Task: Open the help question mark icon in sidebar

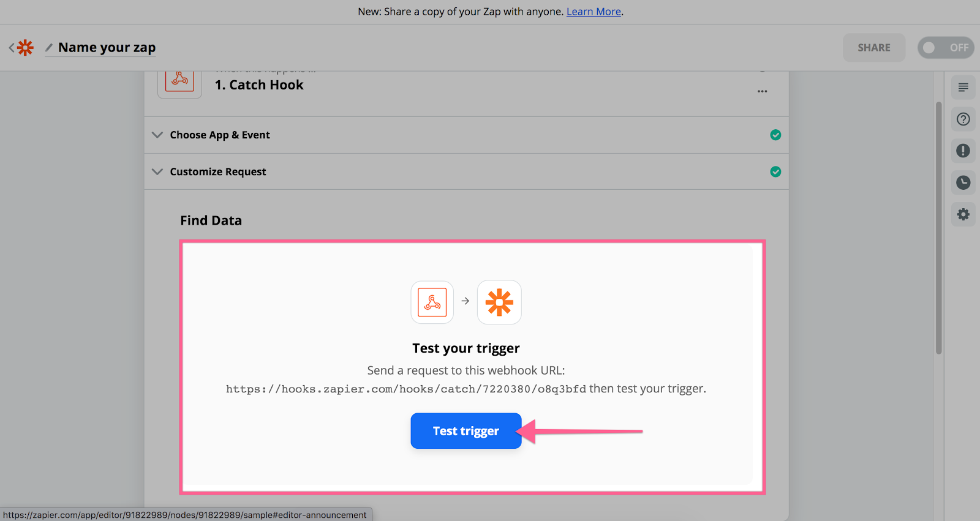Action: [963, 119]
